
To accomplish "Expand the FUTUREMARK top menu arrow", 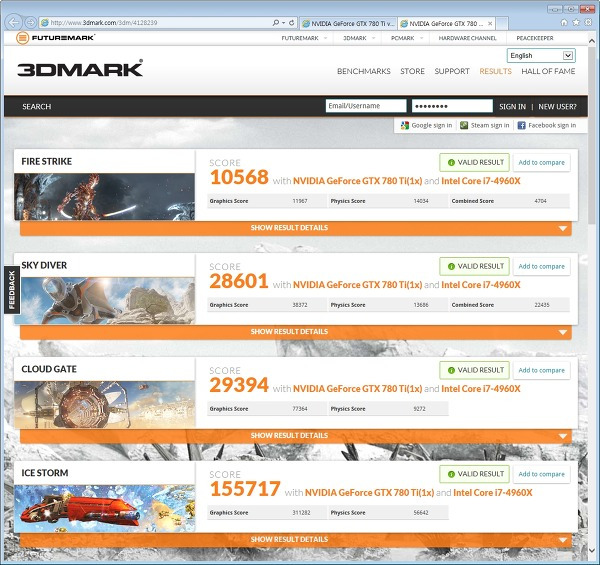I will tap(325, 38).
